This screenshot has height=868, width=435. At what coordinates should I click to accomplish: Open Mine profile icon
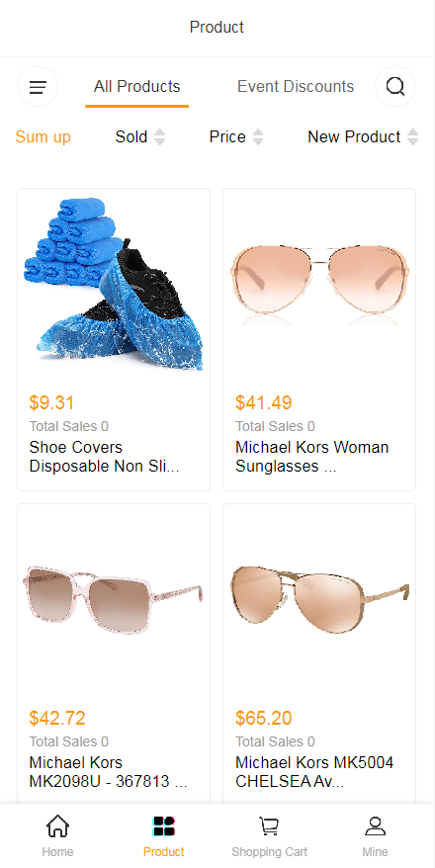click(x=376, y=826)
